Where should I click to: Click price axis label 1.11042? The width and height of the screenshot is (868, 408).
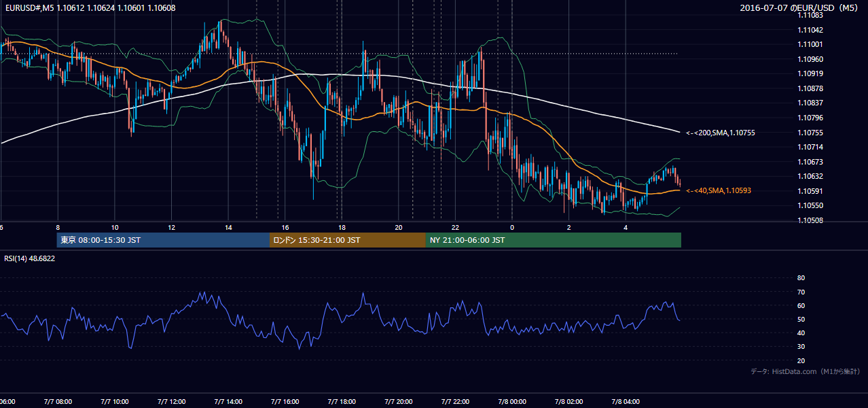[x=811, y=30]
